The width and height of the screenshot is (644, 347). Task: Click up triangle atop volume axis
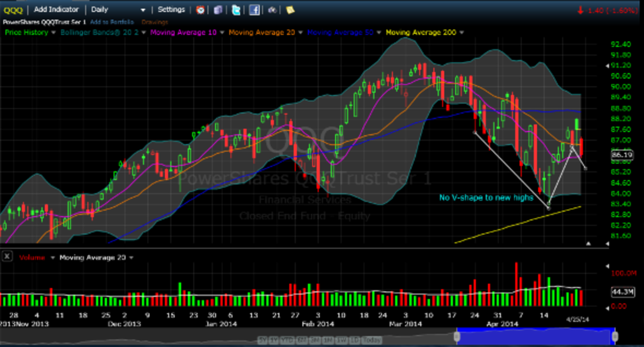(x=607, y=266)
